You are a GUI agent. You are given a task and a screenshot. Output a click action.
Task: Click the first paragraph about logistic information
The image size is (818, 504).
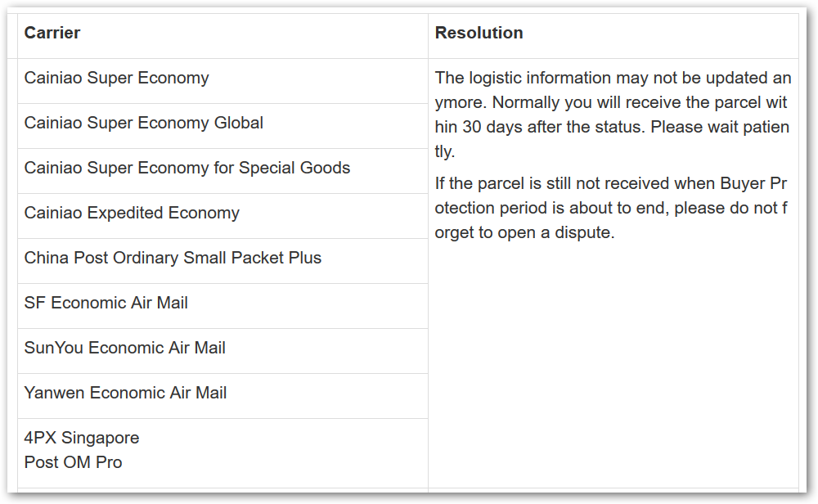612,115
